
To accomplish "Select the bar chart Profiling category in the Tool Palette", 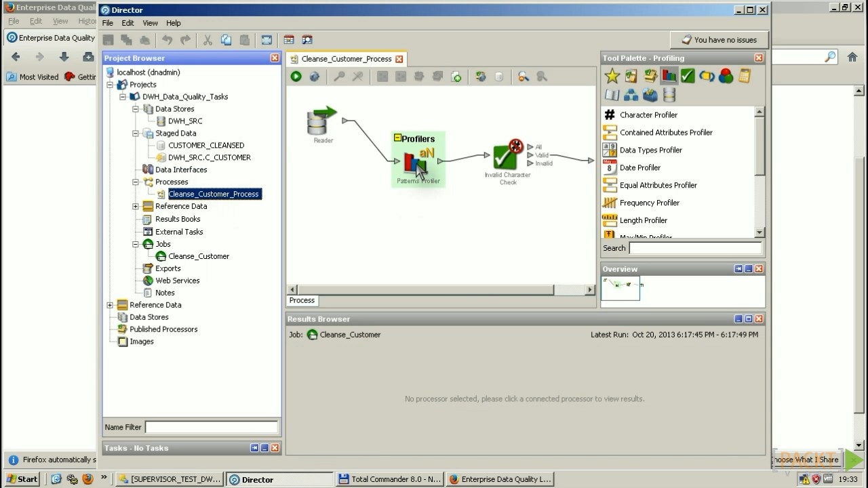I will click(x=669, y=76).
